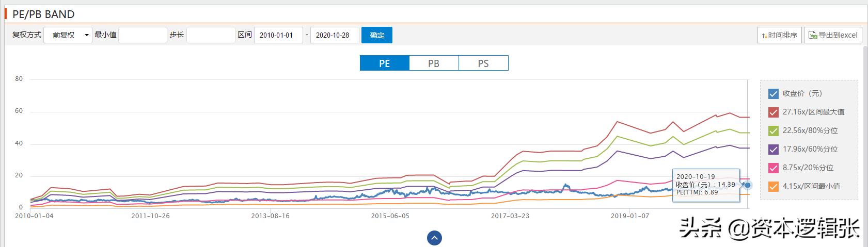The image size is (868, 247).
Task: Collapse the chart with the up-chevron circle
Action: (434, 238)
